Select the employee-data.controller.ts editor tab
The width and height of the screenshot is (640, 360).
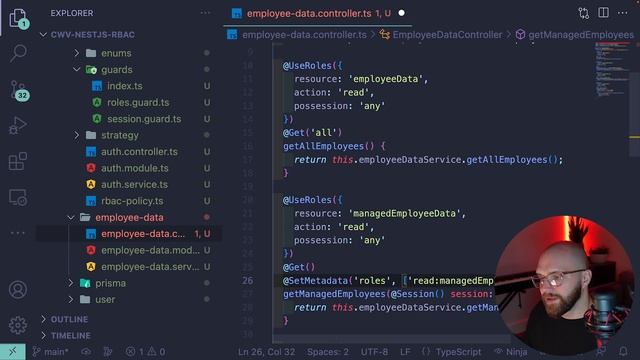tap(318, 13)
